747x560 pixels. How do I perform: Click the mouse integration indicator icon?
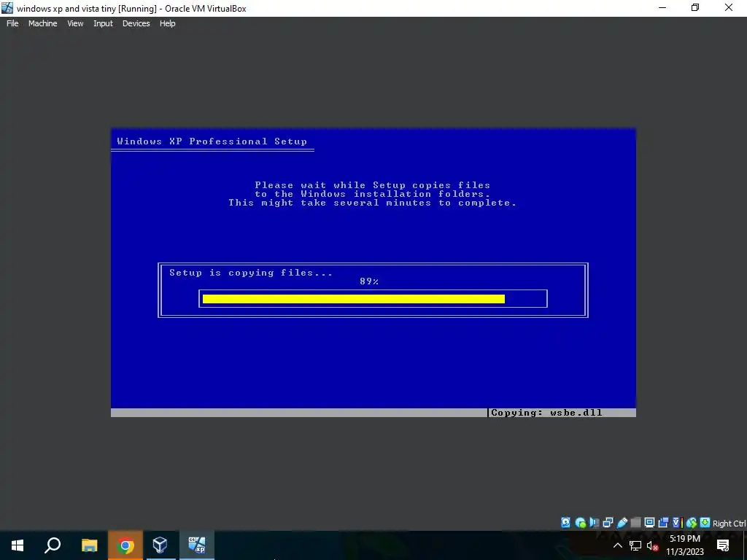[692, 523]
